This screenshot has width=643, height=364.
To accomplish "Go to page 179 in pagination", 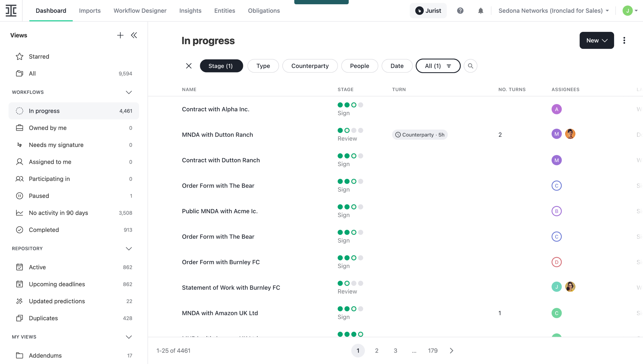I will (433, 350).
